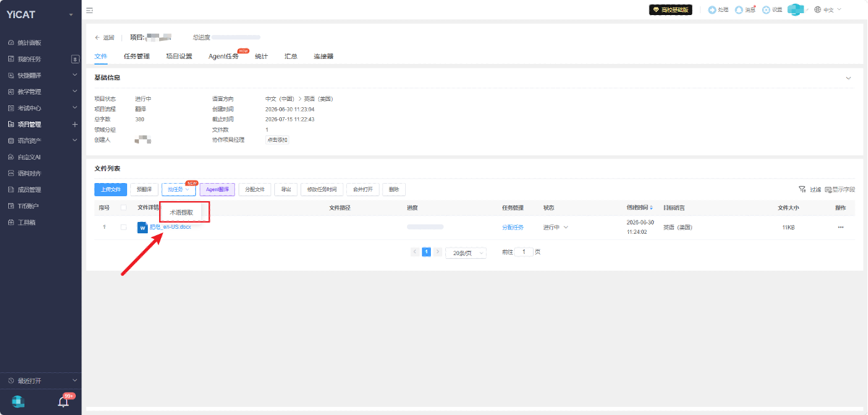Open 项目管理 in the sidebar
Image resolution: width=868 pixels, height=415 pixels.
tap(29, 124)
